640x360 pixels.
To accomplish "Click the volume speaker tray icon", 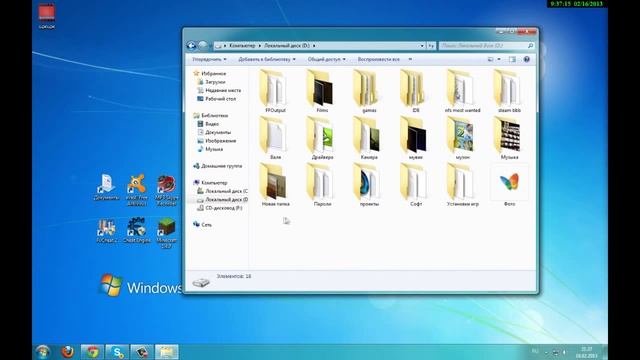I will tap(565, 352).
